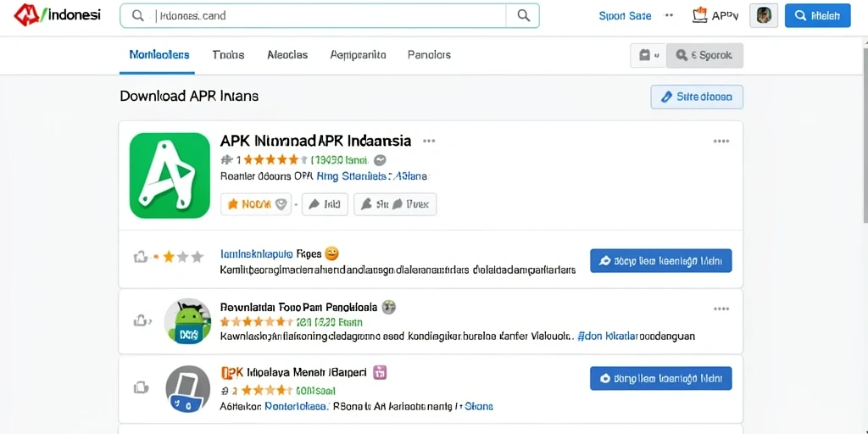
Task: Click the blue button on Fkpes row
Action: [661, 261]
